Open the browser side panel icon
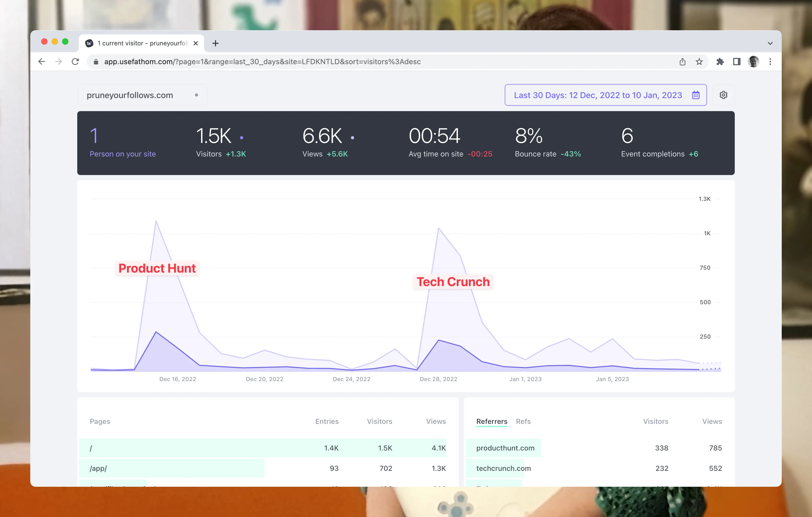The width and height of the screenshot is (812, 517). point(737,61)
